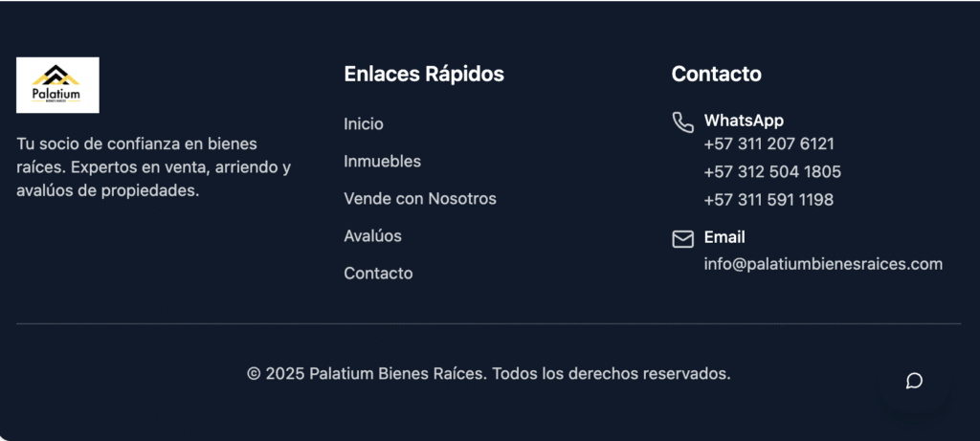
Task: Click the Palatium logo image
Action: click(x=57, y=85)
